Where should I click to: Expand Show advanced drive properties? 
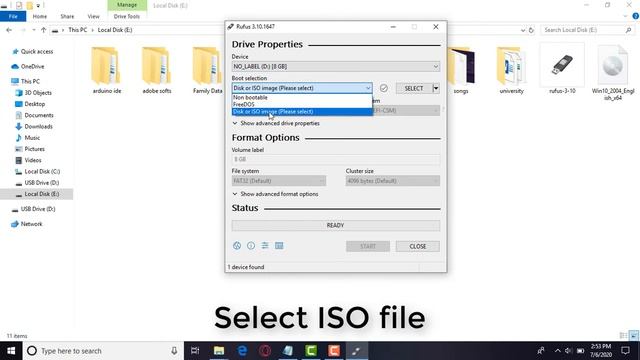pos(276,123)
